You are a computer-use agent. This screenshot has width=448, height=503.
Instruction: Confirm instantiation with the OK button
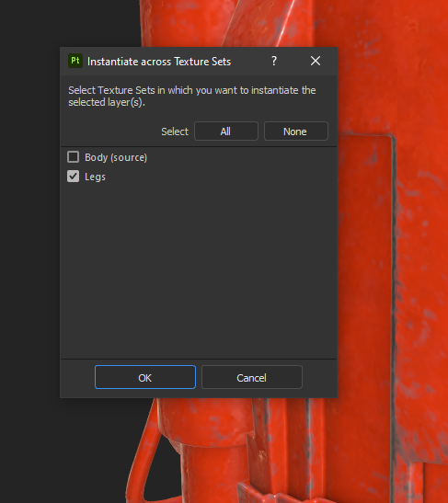click(x=145, y=377)
